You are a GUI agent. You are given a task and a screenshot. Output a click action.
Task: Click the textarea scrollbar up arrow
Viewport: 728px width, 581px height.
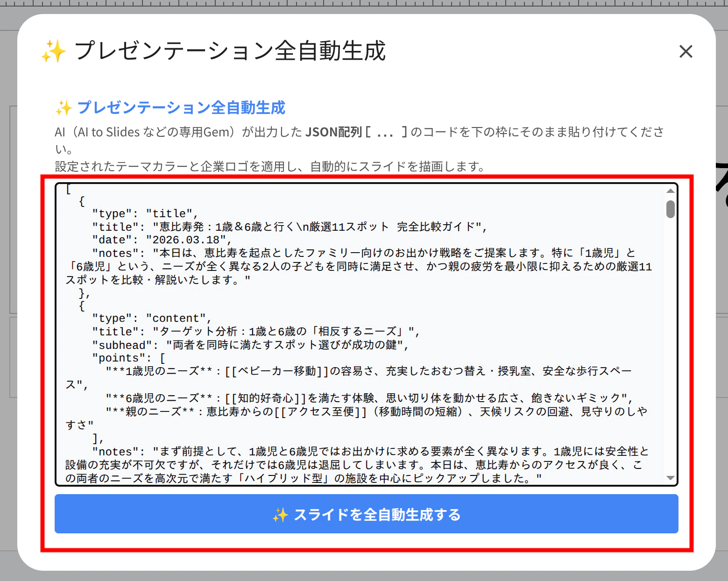click(x=670, y=191)
